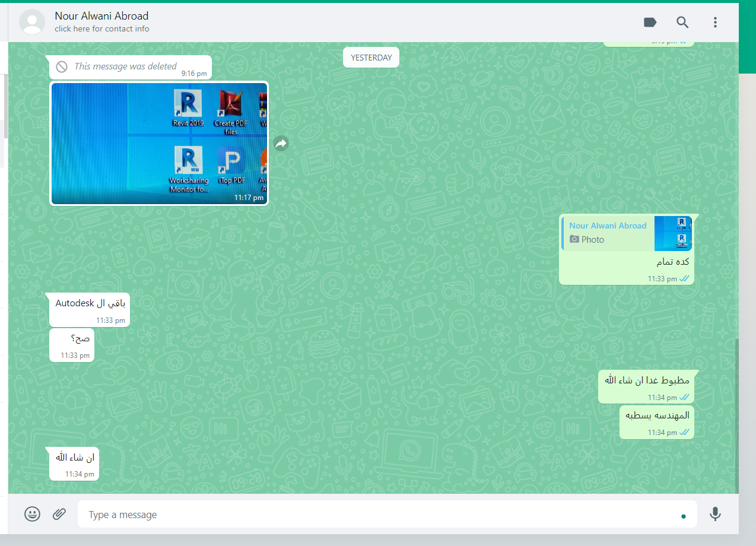
Task: Click quoted sender name Nour Alwani Abroad
Action: point(608,226)
